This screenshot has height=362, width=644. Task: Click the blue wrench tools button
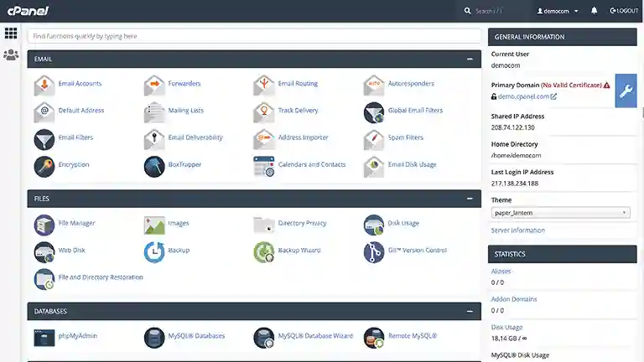pyautogui.click(x=626, y=90)
